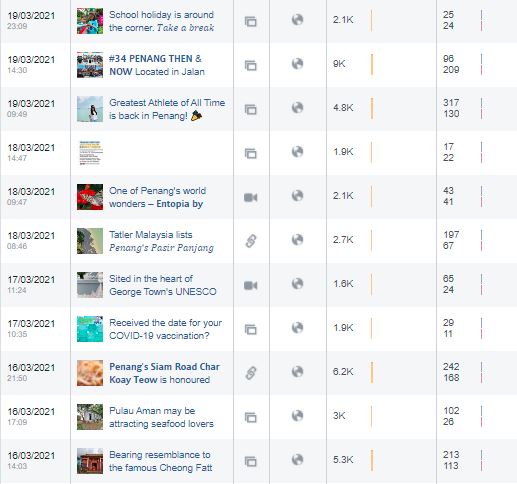517x484 pixels.
Task: Click the 6.2K reach value for Siam Road post
Action: pyautogui.click(x=343, y=372)
